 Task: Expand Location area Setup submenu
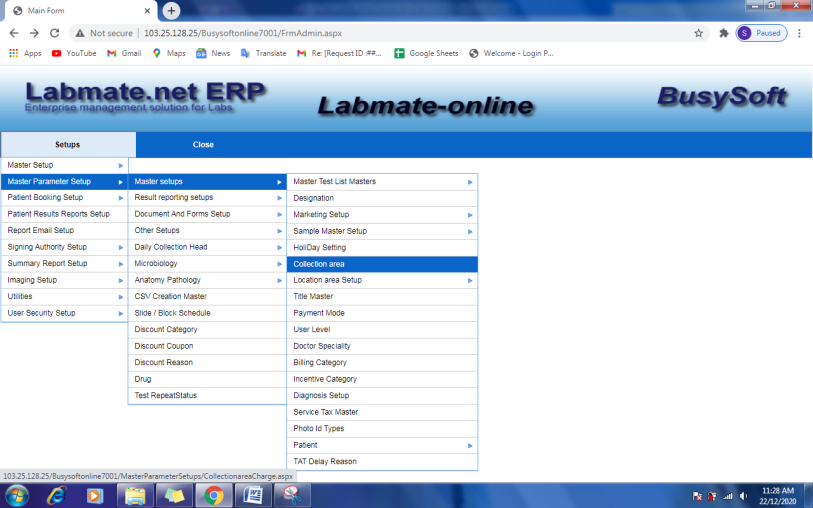[x=382, y=280]
